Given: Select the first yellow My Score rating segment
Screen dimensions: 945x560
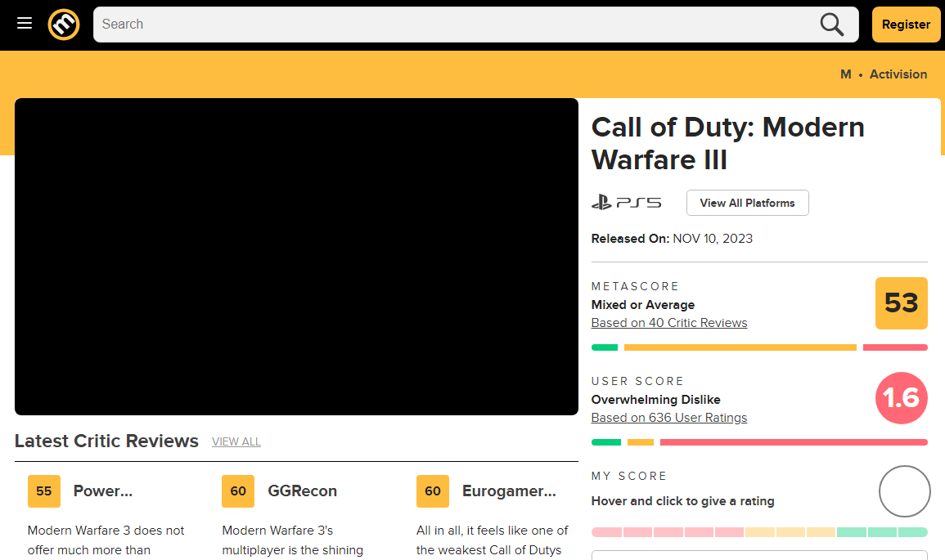Looking at the screenshot, I should (x=759, y=532).
